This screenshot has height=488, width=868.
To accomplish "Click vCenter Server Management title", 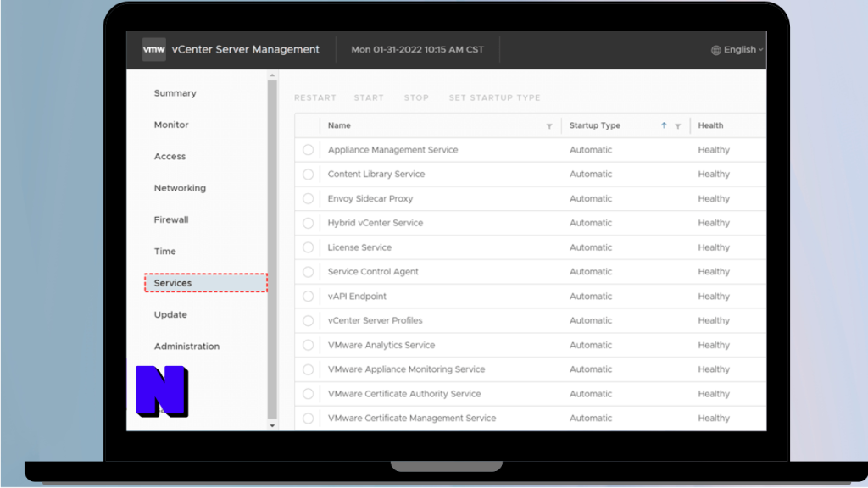I will point(245,49).
